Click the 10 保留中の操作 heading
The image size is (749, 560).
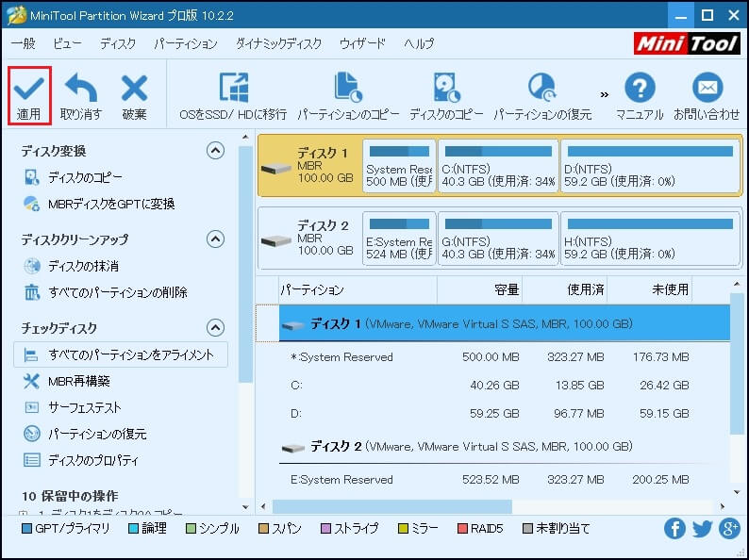[x=70, y=496]
